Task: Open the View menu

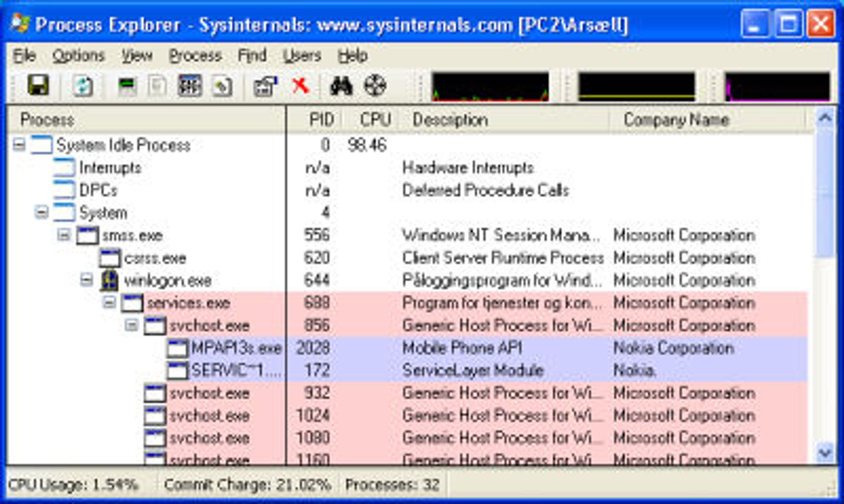Action: (137, 56)
